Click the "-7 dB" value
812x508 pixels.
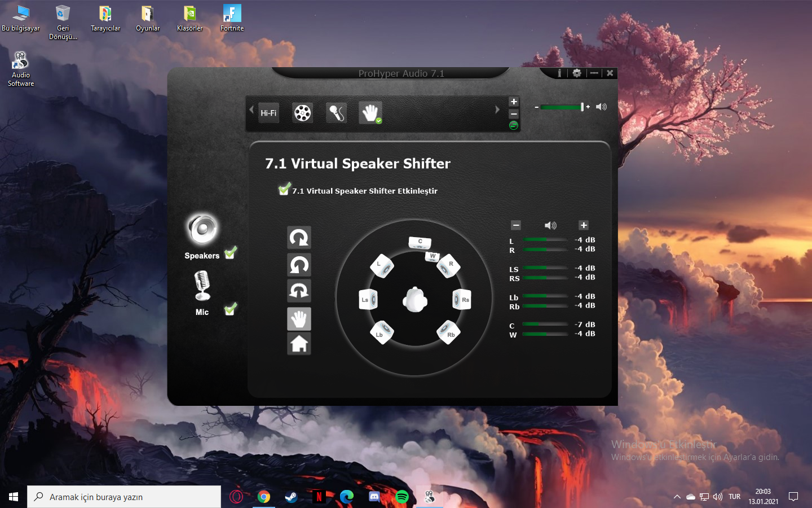pos(585,325)
